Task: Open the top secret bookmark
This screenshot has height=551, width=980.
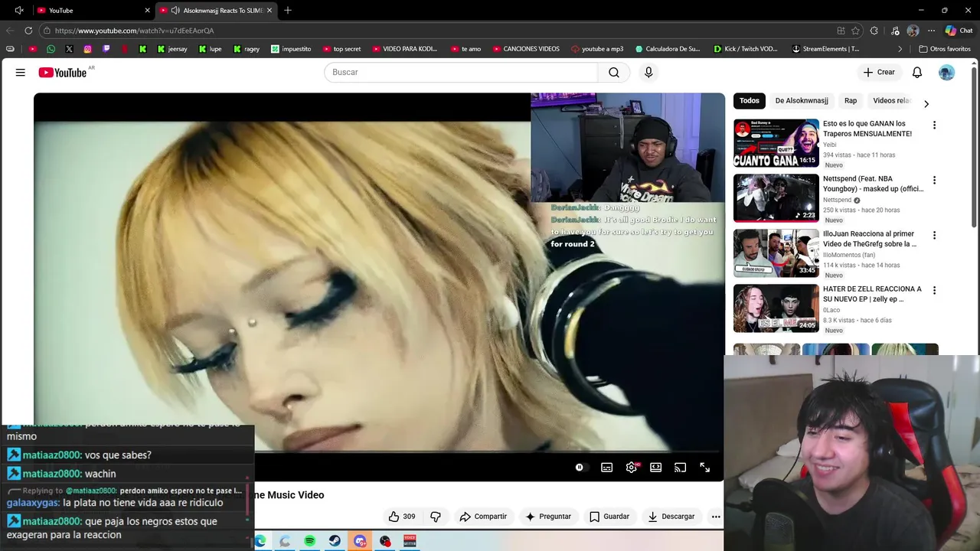Action: click(341, 49)
